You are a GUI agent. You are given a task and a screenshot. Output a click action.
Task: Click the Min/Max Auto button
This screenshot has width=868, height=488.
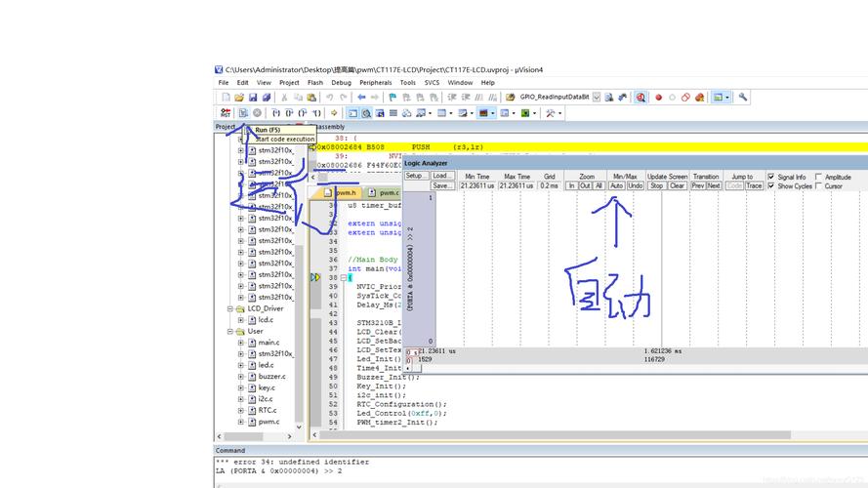pyautogui.click(x=617, y=185)
